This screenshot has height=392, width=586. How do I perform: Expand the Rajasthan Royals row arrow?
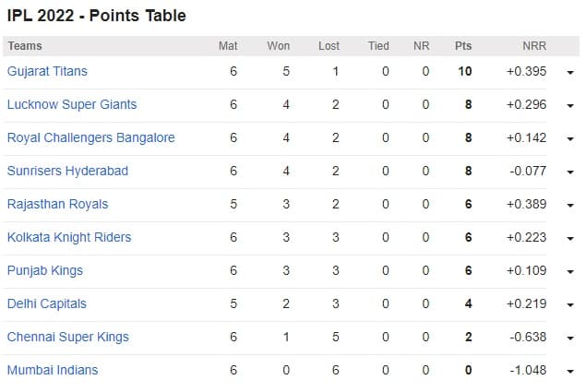(570, 206)
